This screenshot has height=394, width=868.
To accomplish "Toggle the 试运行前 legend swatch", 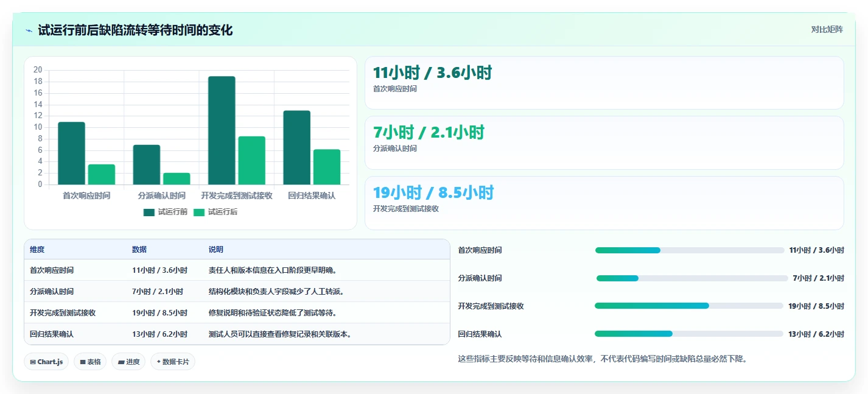I will pyautogui.click(x=149, y=213).
